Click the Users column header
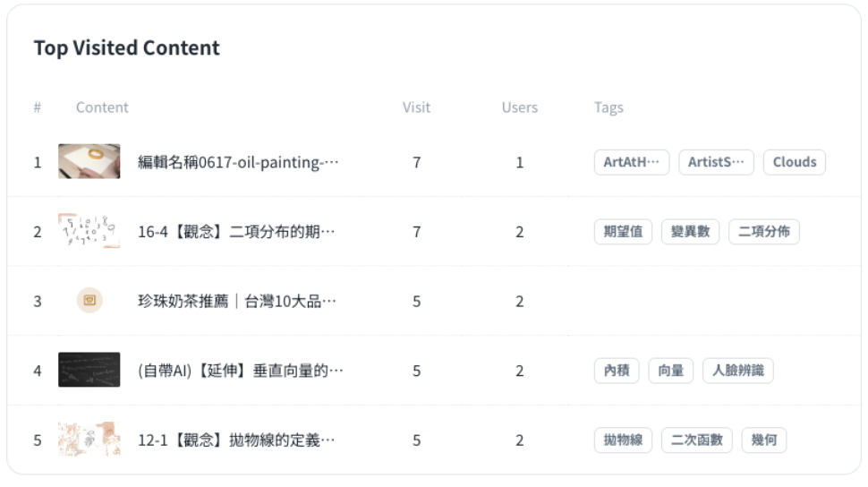This screenshot has height=487, width=868. pos(519,107)
